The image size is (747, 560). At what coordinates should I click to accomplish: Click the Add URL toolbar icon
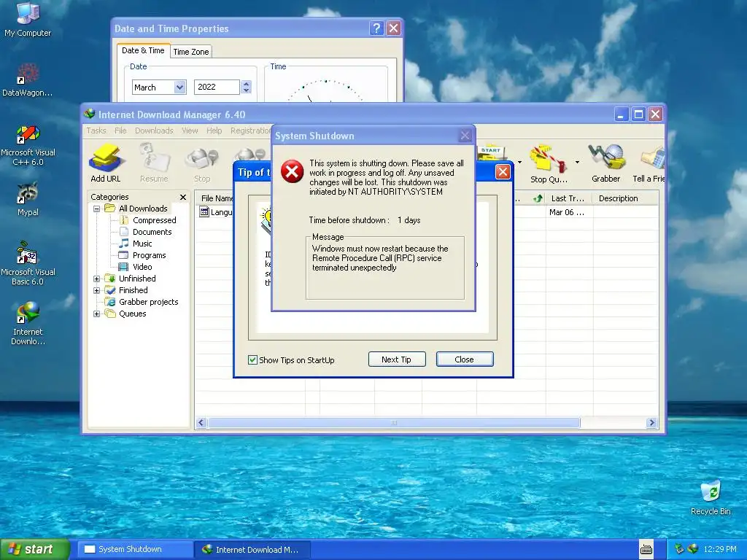(106, 163)
